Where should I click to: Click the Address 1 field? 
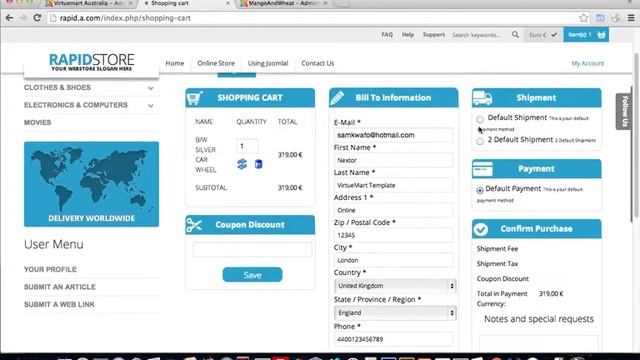[393, 210]
